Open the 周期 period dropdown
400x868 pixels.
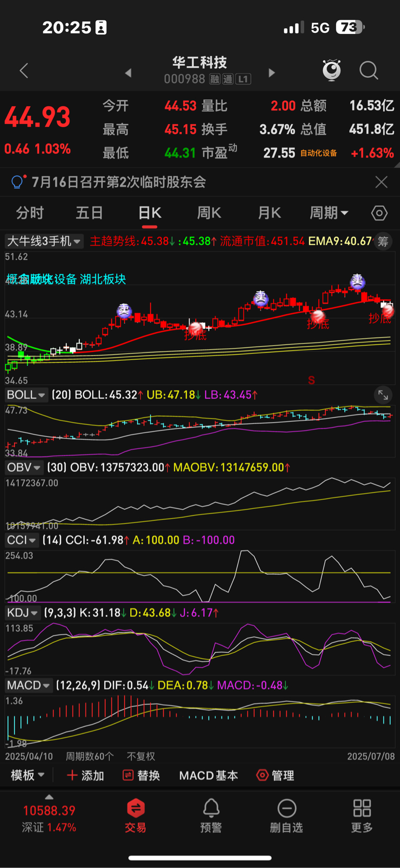[x=329, y=213]
